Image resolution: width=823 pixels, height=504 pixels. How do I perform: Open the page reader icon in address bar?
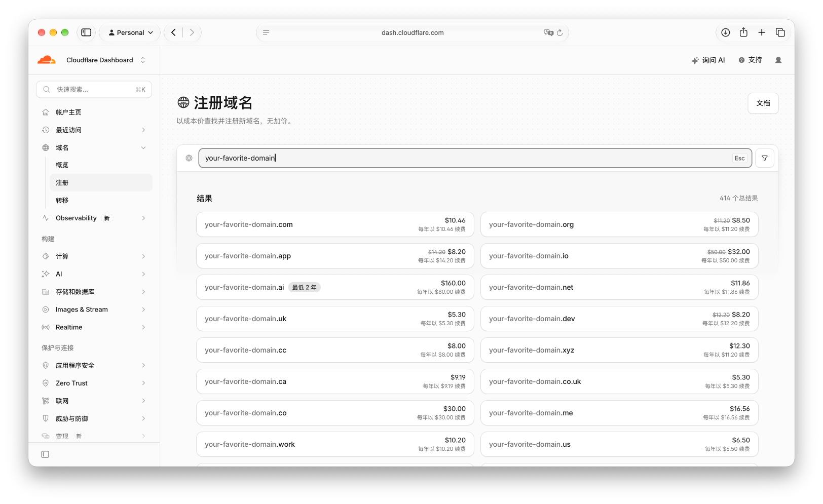[266, 32]
